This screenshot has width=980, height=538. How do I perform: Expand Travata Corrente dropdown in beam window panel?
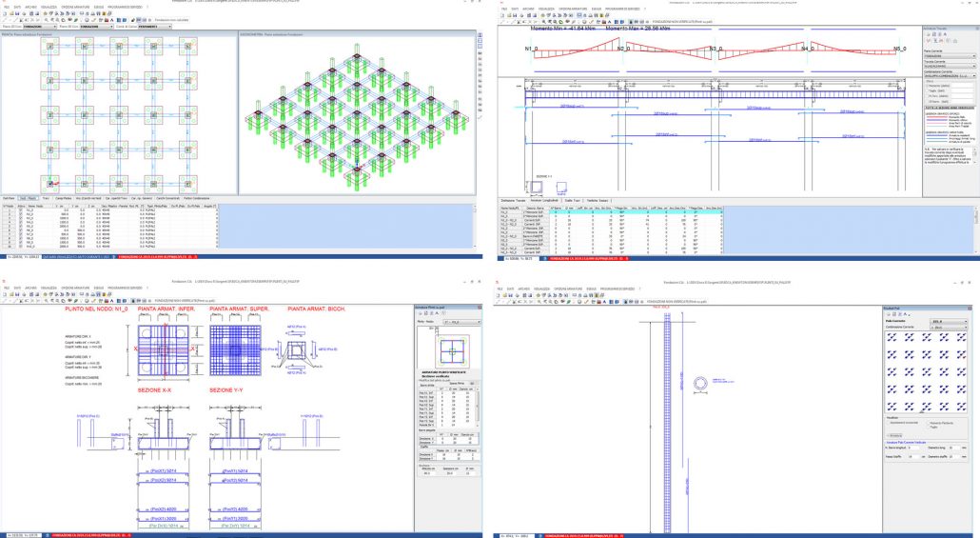(x=950, y=66)
